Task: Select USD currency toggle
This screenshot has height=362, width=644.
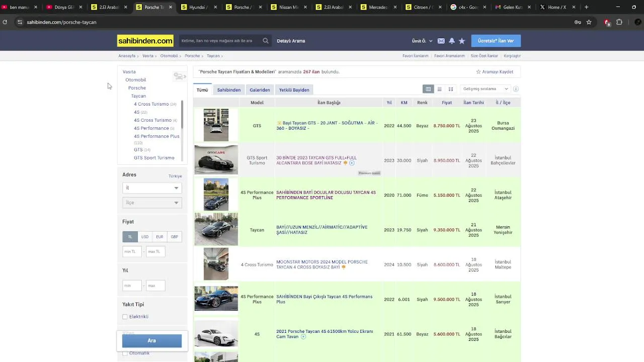Action: [x=145, y=237]
